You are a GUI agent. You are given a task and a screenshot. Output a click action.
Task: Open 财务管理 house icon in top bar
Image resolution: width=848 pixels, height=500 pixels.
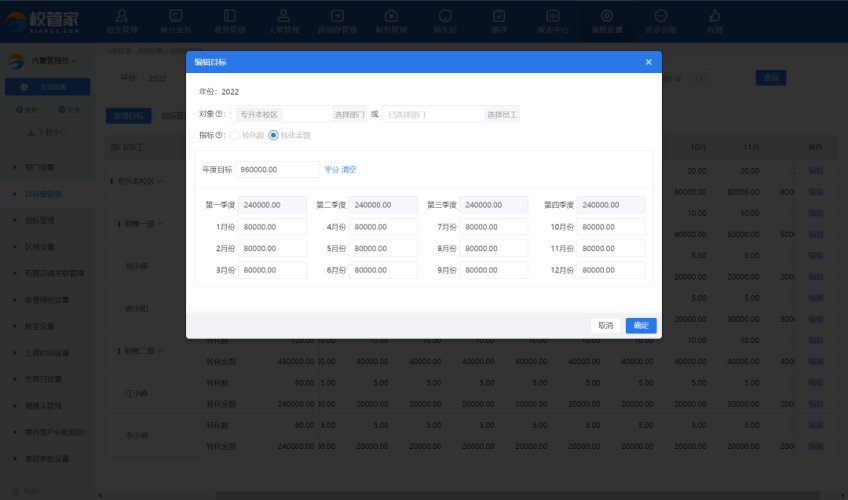coord(391,19)
